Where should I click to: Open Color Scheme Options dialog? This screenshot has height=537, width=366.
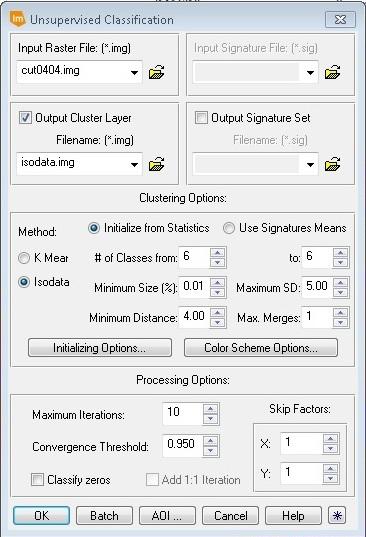[x=261, y=348]
